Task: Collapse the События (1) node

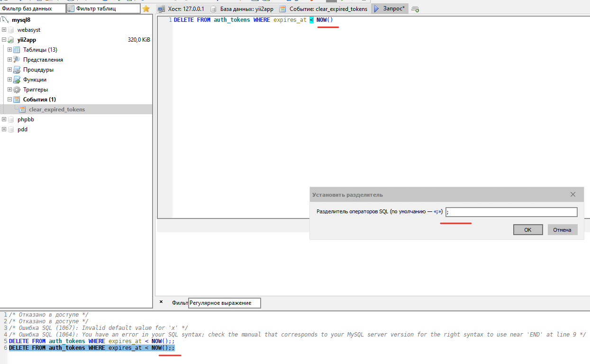Action: click(10, 100)
